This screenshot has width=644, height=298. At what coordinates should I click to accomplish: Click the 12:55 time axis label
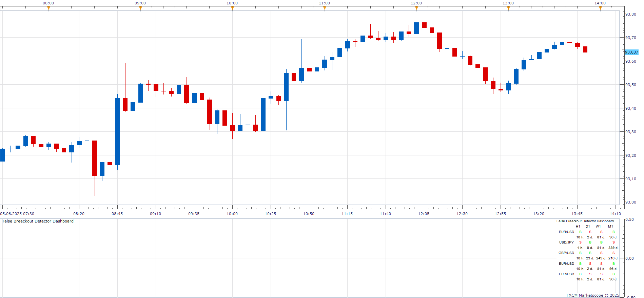tap(501, 214)
